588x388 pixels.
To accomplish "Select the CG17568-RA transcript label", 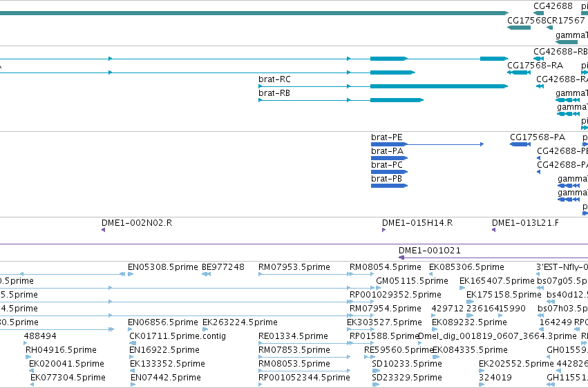I will [x=535, y=65].
